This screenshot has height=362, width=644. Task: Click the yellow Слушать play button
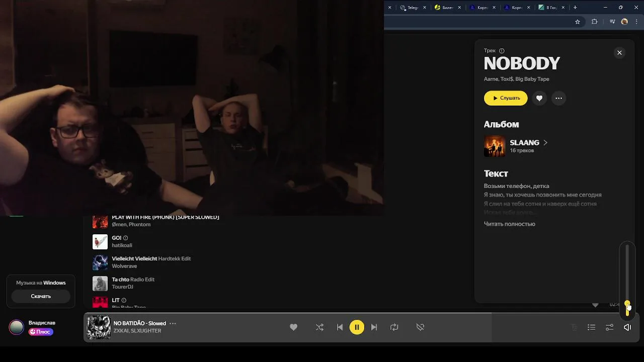[x=506, y=98]
